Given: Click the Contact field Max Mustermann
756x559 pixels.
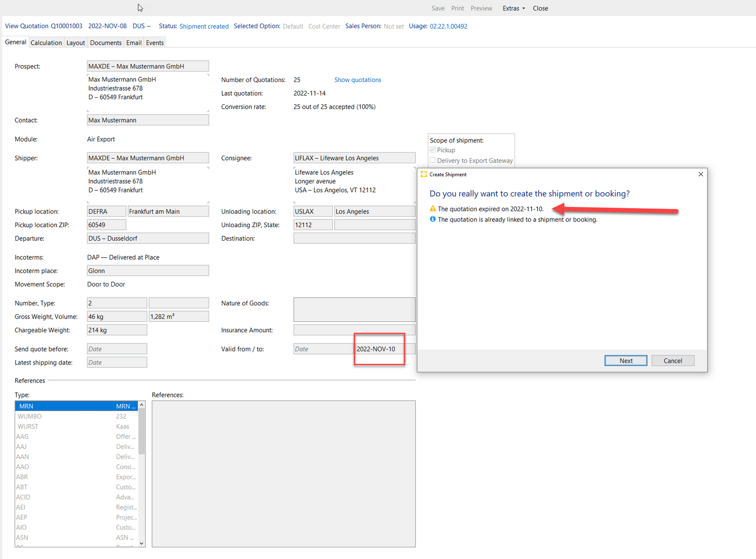Looking at the screenshot, I should (x=148, y=120).
